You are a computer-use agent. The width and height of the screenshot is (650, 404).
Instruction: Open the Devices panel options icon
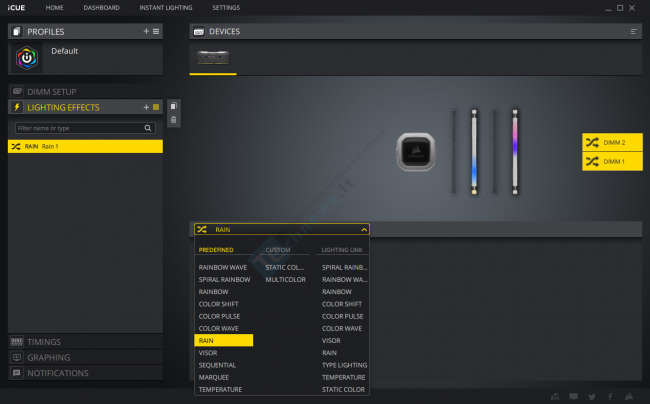pos(633,32)
